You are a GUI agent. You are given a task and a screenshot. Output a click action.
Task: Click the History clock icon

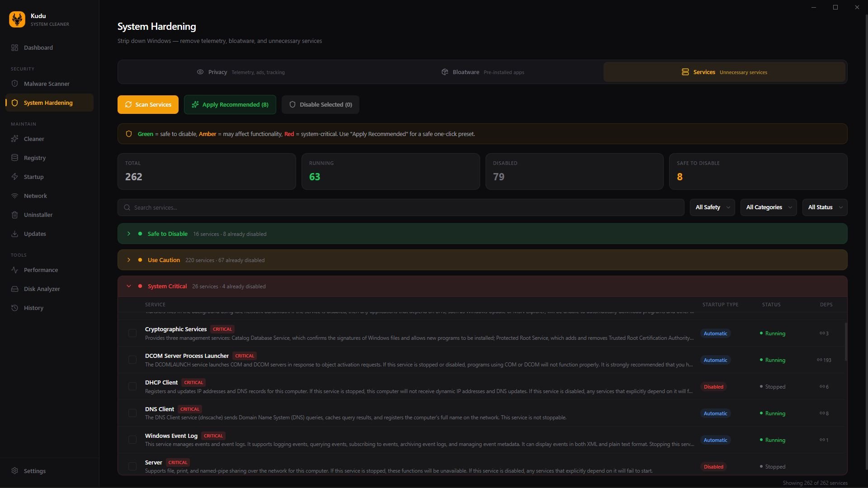click(14, 308)
